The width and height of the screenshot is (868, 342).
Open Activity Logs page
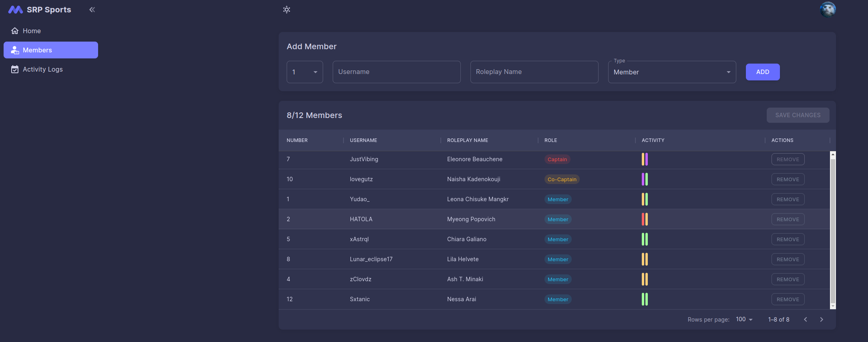[x=42, y=69]
